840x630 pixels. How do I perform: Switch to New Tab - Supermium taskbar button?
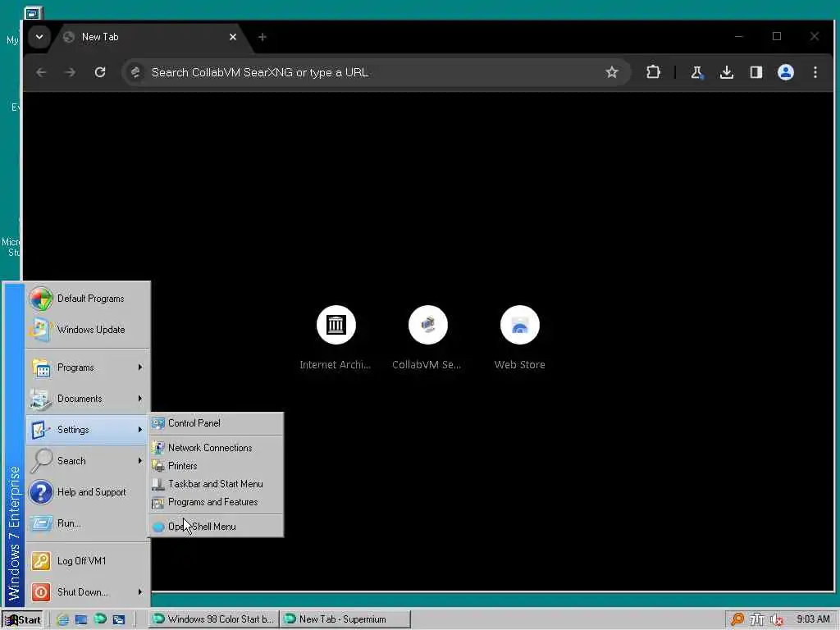click(345, 619)
